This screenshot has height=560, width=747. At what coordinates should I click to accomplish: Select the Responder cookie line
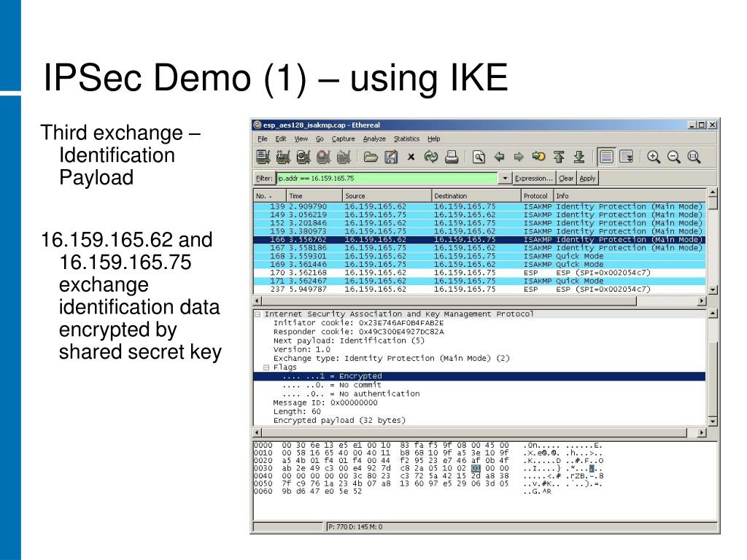tap(358, 332)
